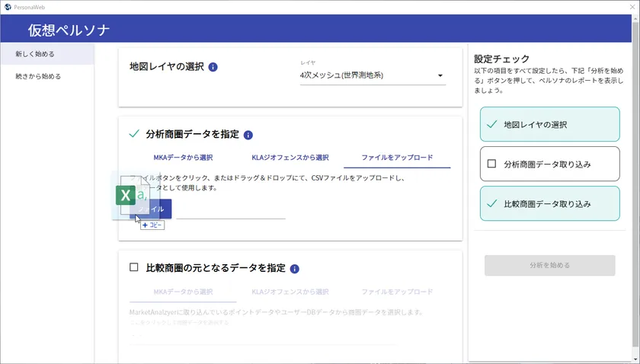Open the レイヤ dropdown arrow

[440, 76]
